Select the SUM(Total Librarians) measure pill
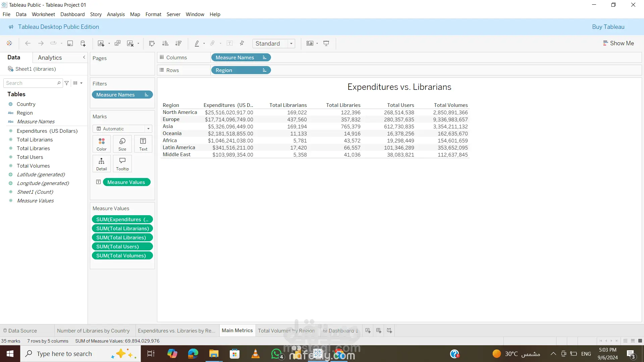 click(122, 229)
